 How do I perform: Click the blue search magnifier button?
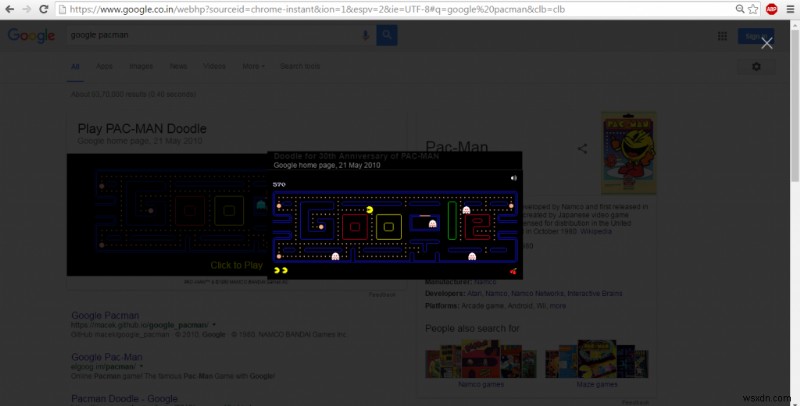[387, 35]
